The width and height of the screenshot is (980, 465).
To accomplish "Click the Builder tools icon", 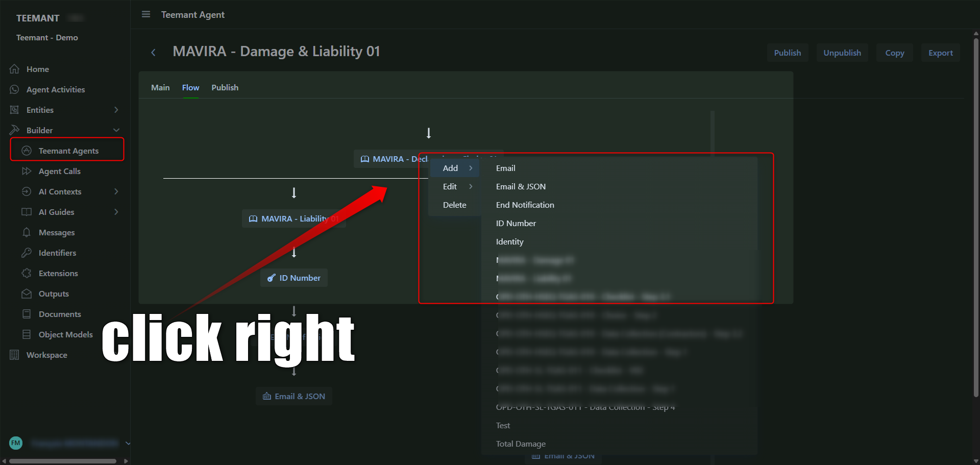I will pos(14,130).
